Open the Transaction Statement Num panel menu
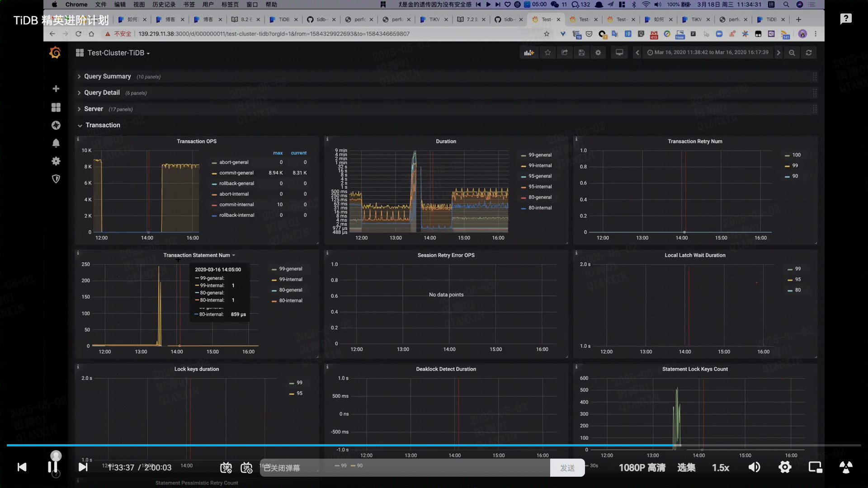Screen dimensions: 868x488 coord(199,255)
